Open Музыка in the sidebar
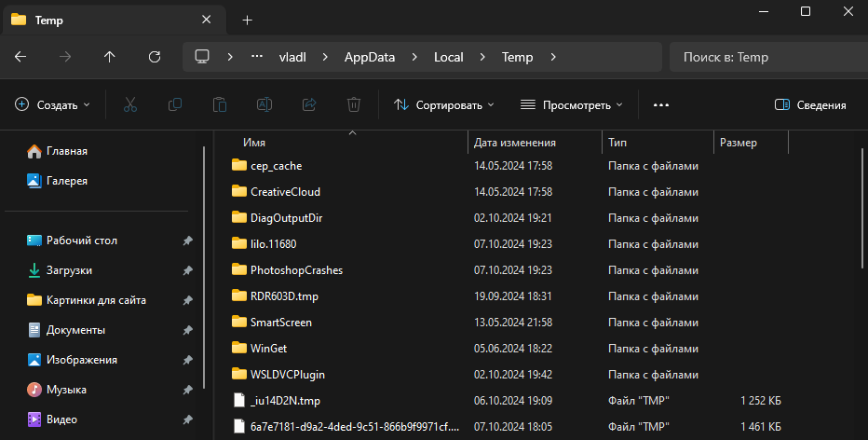 tap(57, 390)
